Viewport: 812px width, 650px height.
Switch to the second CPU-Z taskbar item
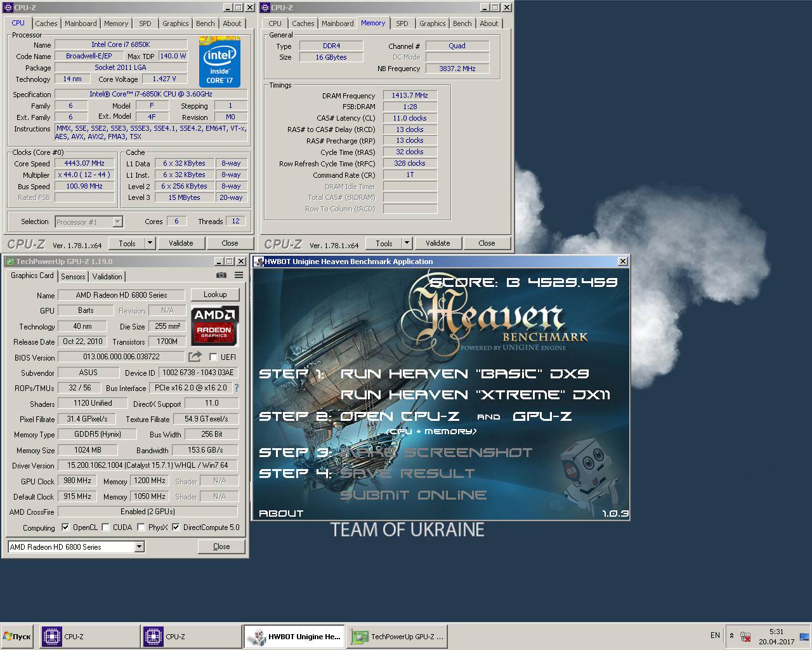pyautogui.click(x=192, y=637)
